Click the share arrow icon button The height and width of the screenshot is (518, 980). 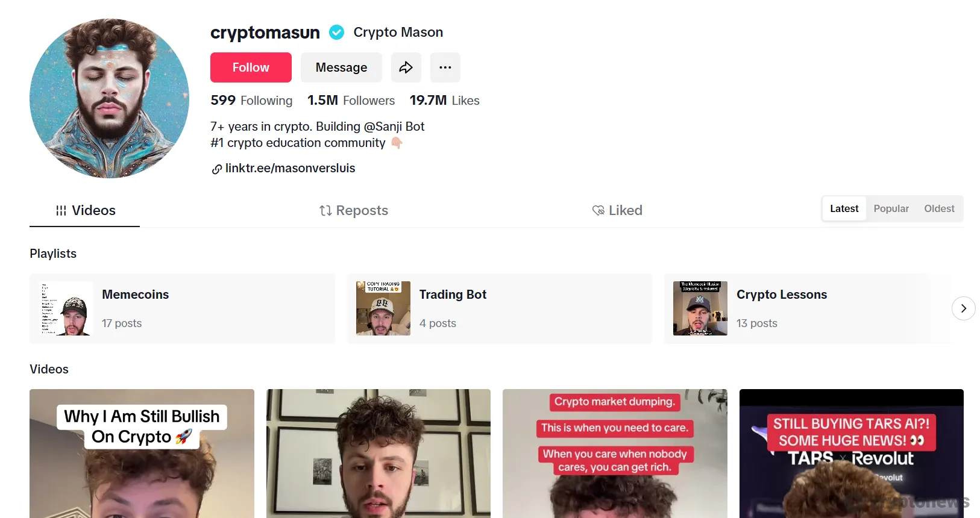coord(406,67)
